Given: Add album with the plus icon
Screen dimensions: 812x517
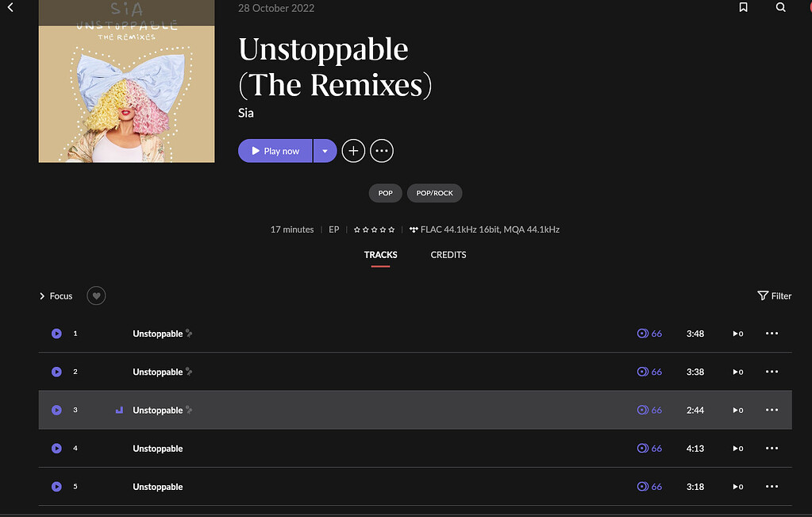Looking at the screenshot, I should tap(353, 151).
